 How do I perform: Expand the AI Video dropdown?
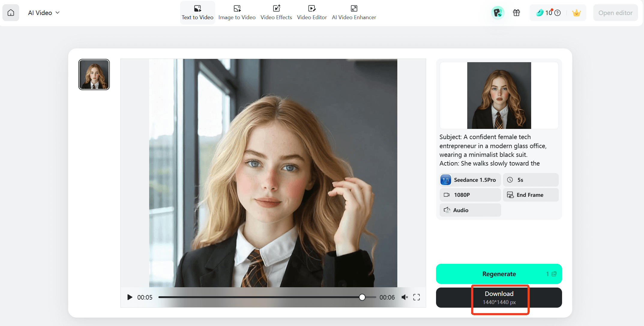pyautogui.click(x=57, y=13)
